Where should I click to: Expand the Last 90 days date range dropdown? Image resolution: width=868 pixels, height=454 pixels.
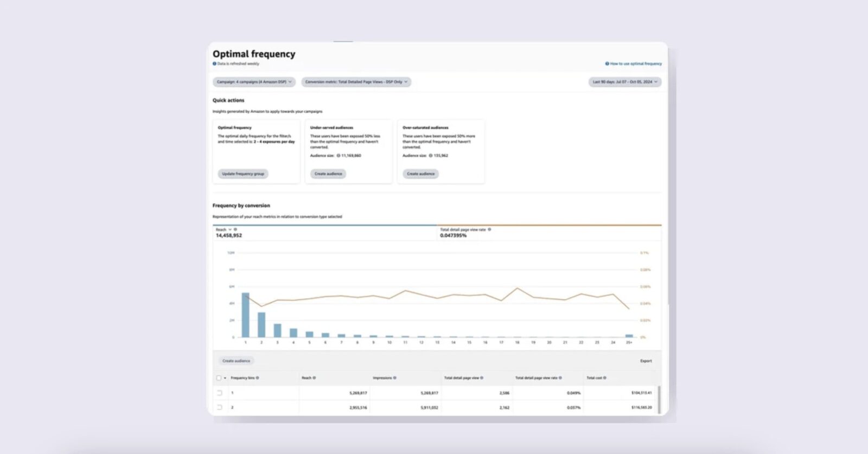625,82
